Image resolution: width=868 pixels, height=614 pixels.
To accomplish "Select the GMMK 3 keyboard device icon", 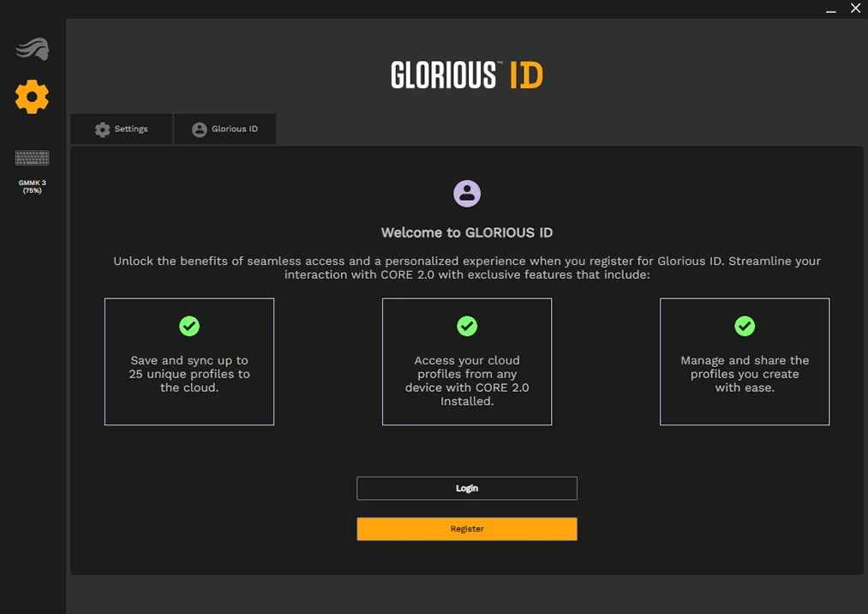I will 32,158.
